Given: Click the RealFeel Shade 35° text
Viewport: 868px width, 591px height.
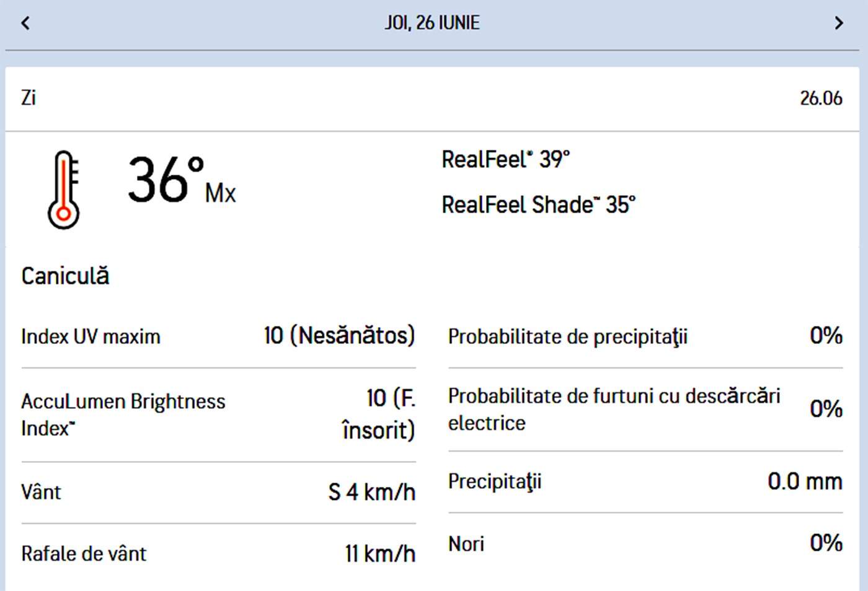Looking at the screenshot, I should tap(538, 205).
